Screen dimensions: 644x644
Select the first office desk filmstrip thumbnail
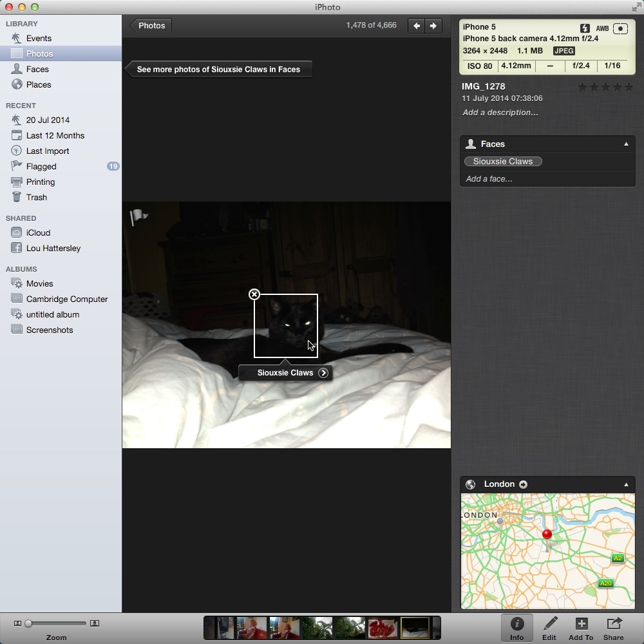coord(225,628)
